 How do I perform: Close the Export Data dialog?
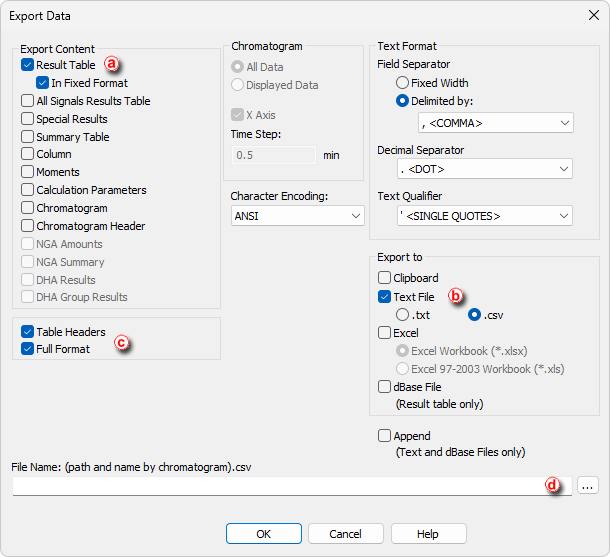pos(594,16)
